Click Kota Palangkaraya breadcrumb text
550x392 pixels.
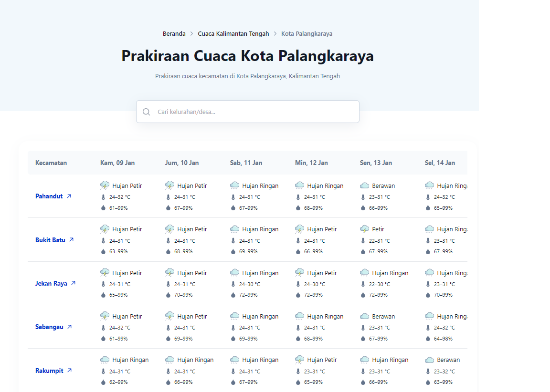[x=307, y=34]
